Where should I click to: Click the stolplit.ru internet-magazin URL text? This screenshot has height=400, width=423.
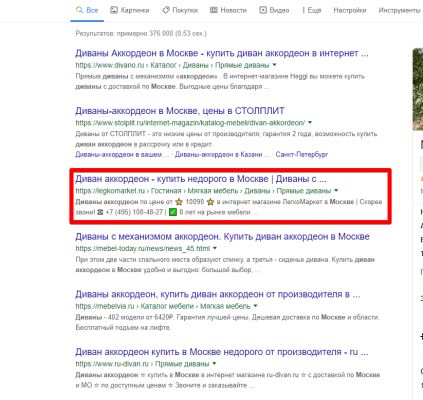point(190,123)
